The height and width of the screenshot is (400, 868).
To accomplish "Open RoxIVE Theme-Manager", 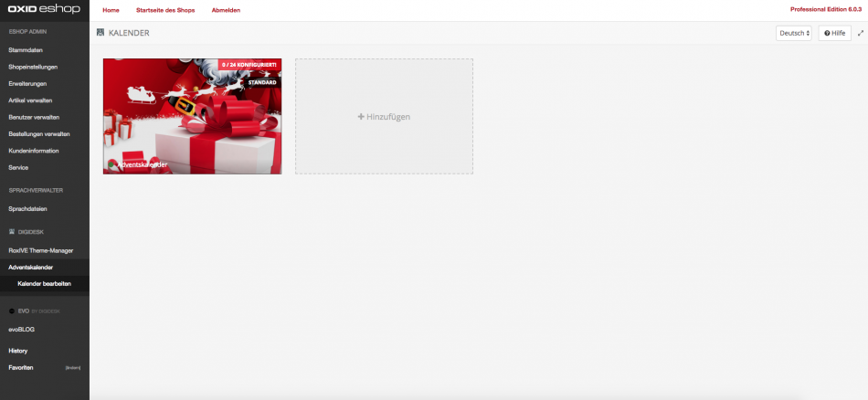I will tap(40, 250).
